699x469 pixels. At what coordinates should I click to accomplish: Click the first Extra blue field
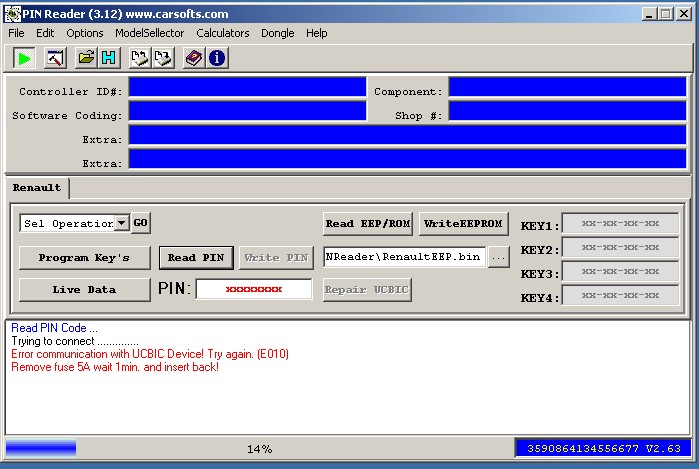(x=407, y=135)
